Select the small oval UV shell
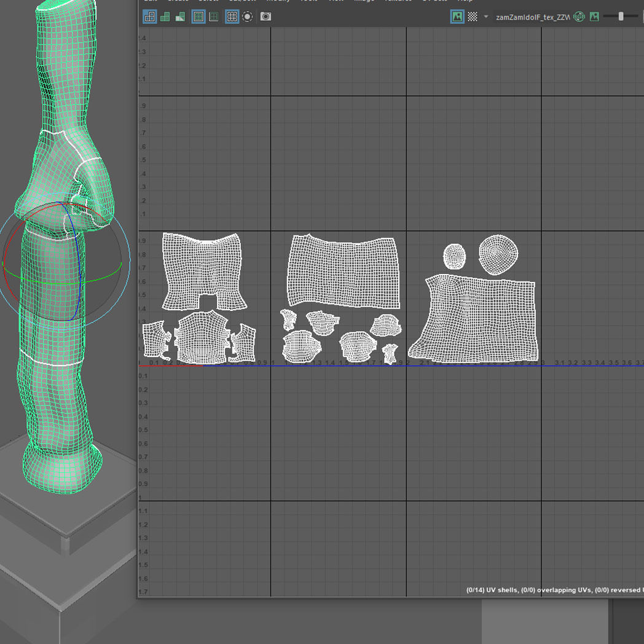Screen dimensions: 644x644 click(454, 256)
